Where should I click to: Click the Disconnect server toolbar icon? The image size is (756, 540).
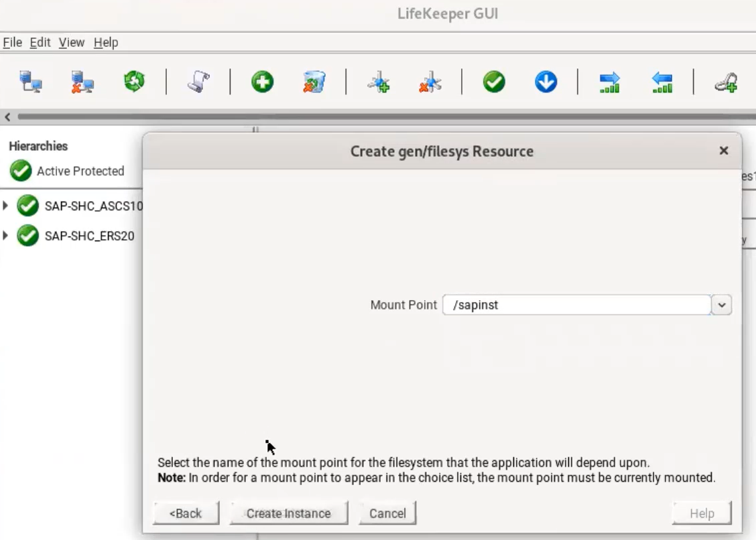point(82,82)
